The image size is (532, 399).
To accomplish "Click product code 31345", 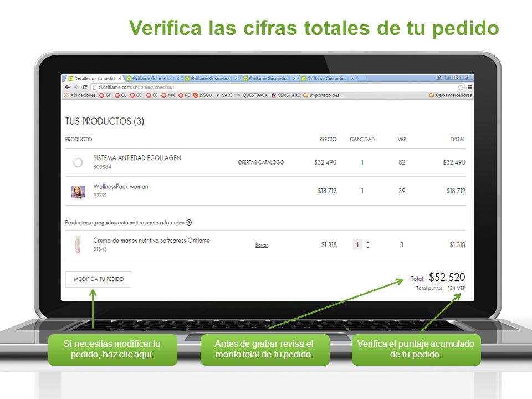I will coord(100,249).
